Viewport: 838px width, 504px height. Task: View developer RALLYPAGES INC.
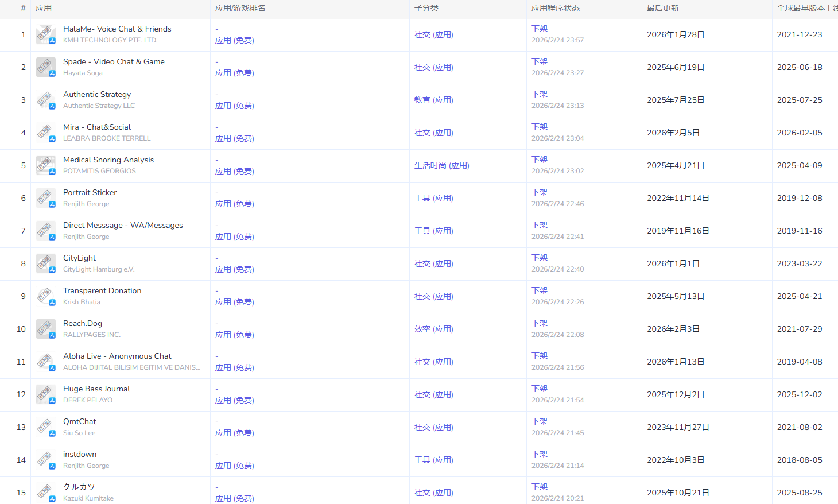tap(92, 335)
